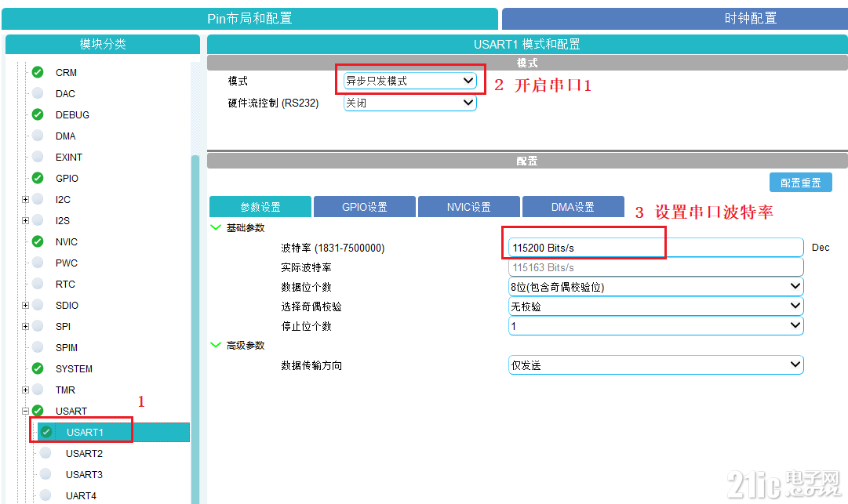The width and height of the screenshot is (848, 504).
Task: Switch to the GPIO设置 tab
Action: (365, 207)
